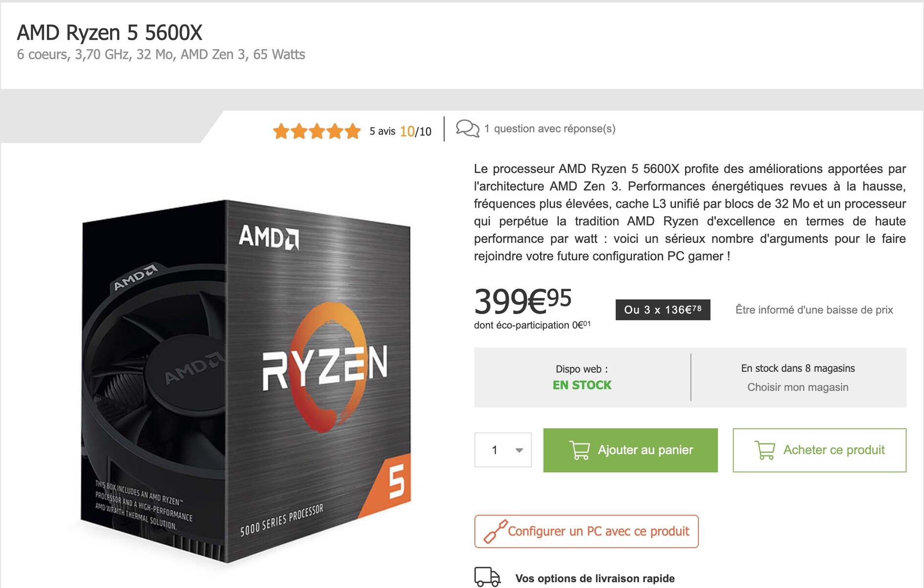Click Choisir mon magasin link
This screenshot has height=588, width=924.
798,387
